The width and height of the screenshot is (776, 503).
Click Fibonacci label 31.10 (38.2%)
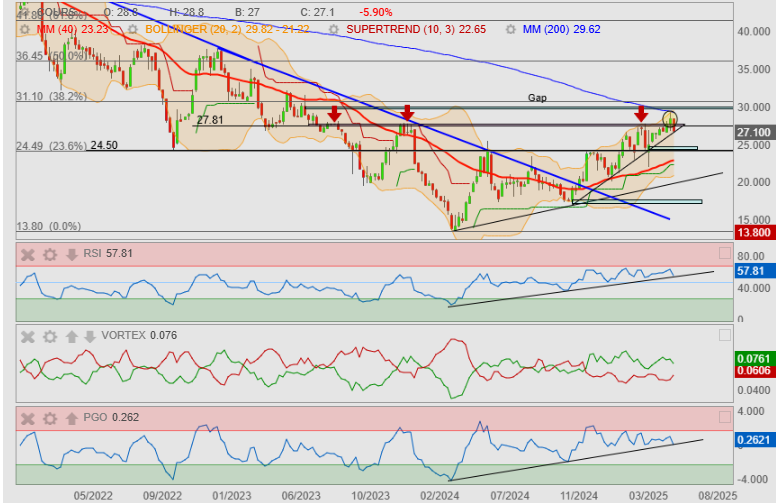coord(51,96)
